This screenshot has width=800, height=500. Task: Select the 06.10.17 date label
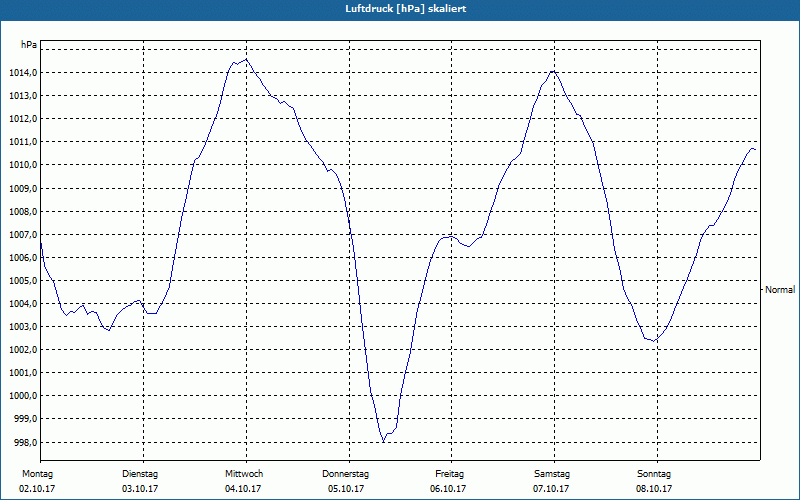coord(448,489)
